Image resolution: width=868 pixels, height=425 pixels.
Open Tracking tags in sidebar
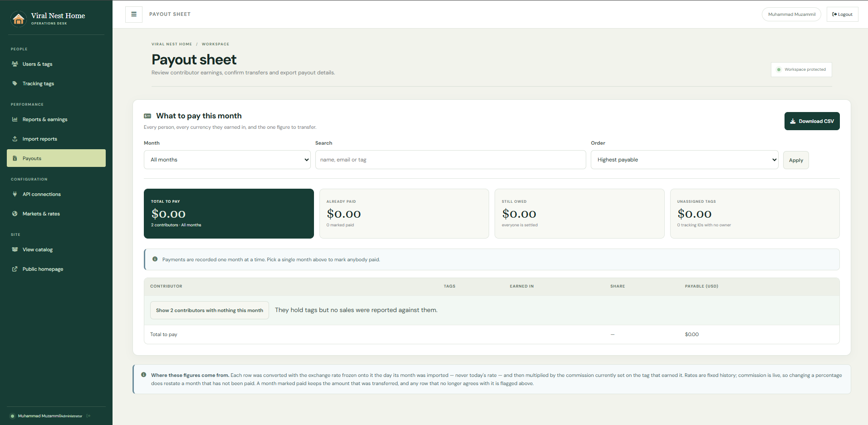click(56, 83)
